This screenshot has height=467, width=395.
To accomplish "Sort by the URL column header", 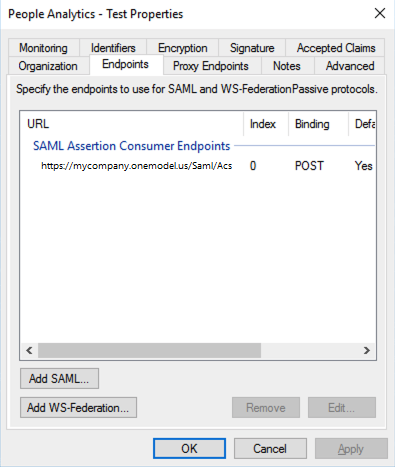I will [132, 124].
